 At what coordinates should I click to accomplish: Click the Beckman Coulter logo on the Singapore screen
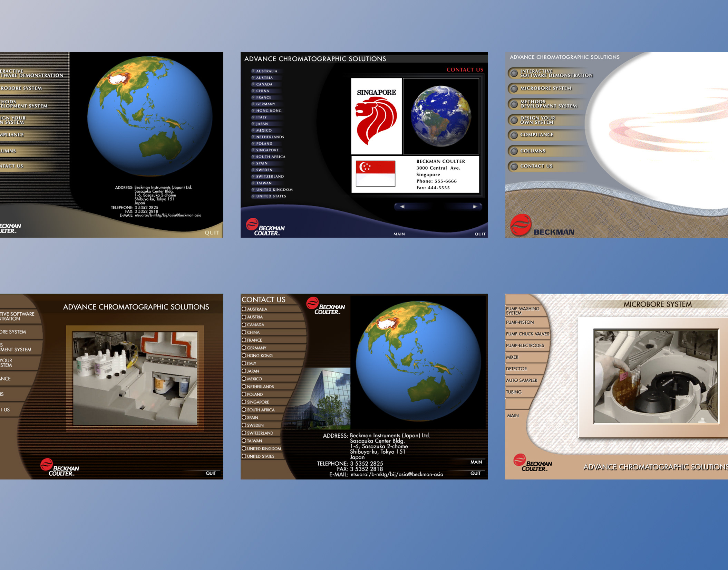pyautogui.click(x=265, y=227)
